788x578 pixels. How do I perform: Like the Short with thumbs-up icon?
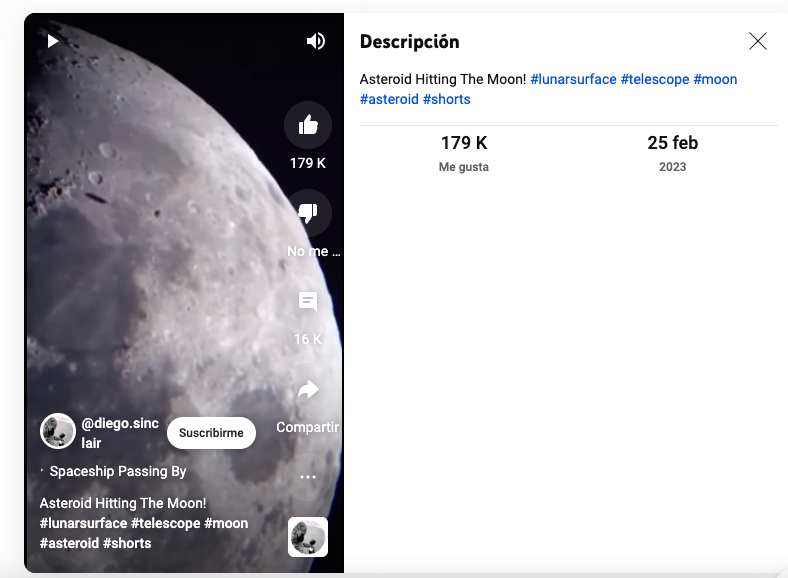coord(308,125)
